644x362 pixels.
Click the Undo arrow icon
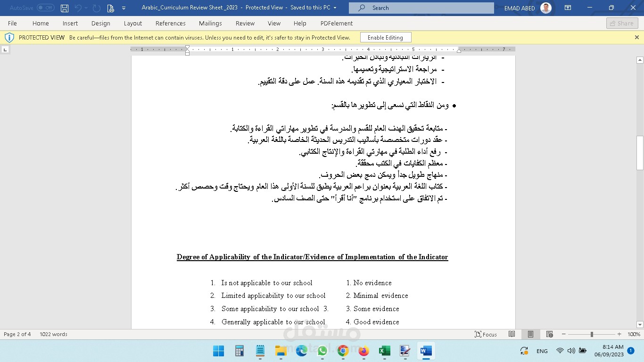(78, 8)
